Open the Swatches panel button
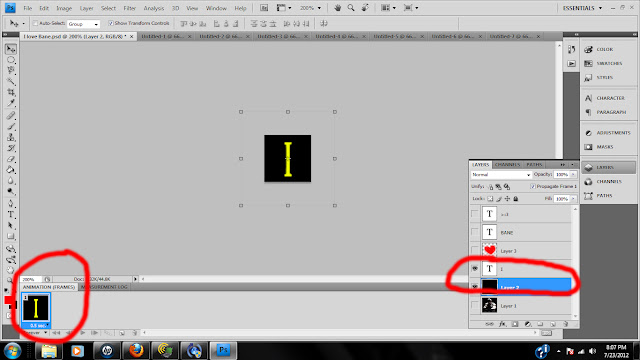The width and height of the screenshot is (640, 360). tap(608, 63)
